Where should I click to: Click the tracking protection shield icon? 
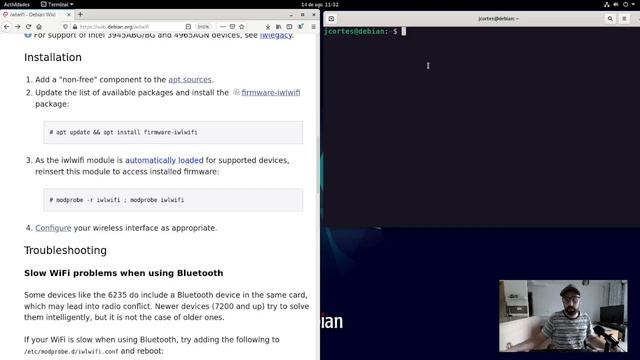coord(65,27)
